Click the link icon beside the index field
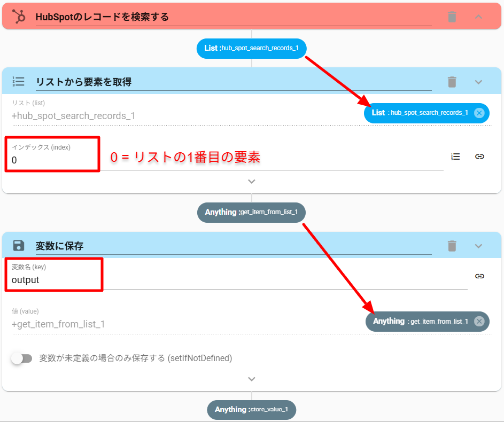The width and height of the screenshot is (504, 422). pyautogui.click(x=479, y=157)
